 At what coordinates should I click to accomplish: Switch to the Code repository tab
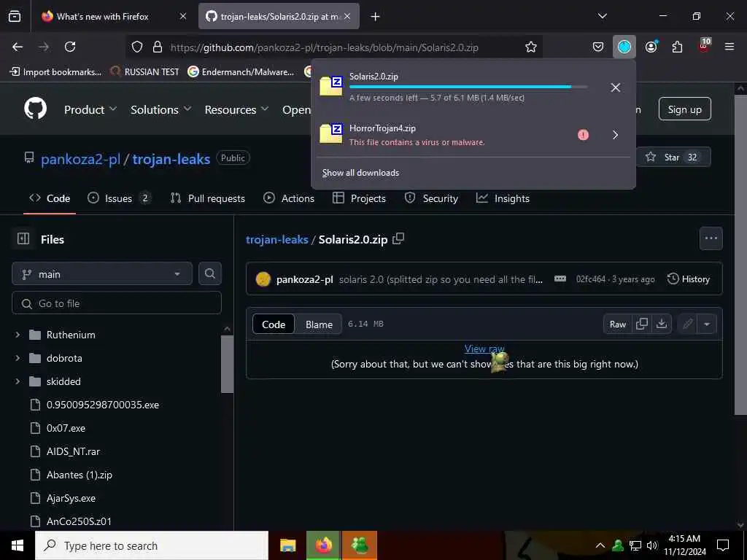coord(50,198)
